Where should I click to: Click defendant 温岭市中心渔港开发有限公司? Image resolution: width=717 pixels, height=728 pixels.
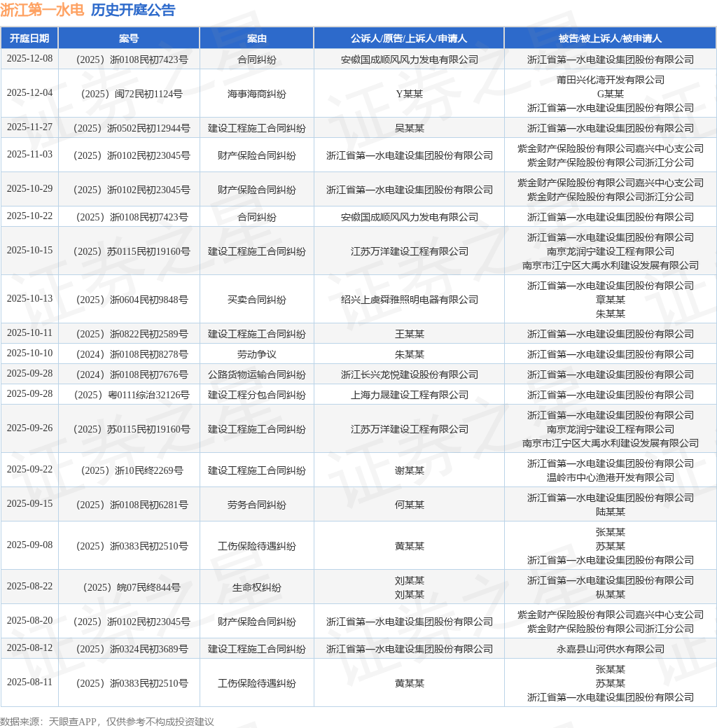pos(610,477)
